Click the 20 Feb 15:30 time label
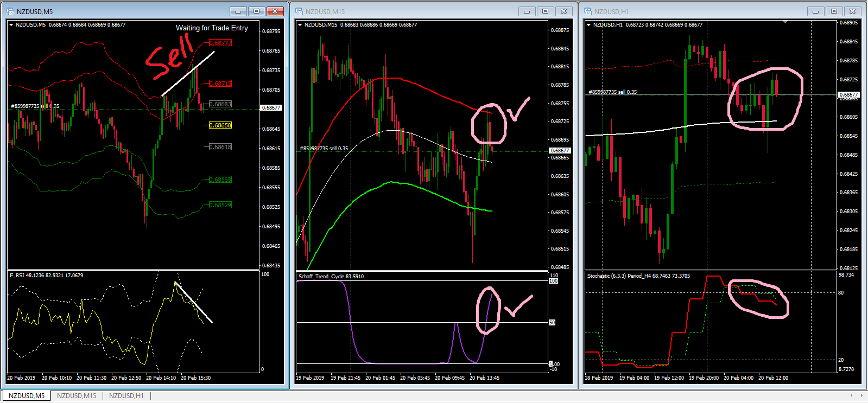The image size is (868, 403). click(195, 378)
